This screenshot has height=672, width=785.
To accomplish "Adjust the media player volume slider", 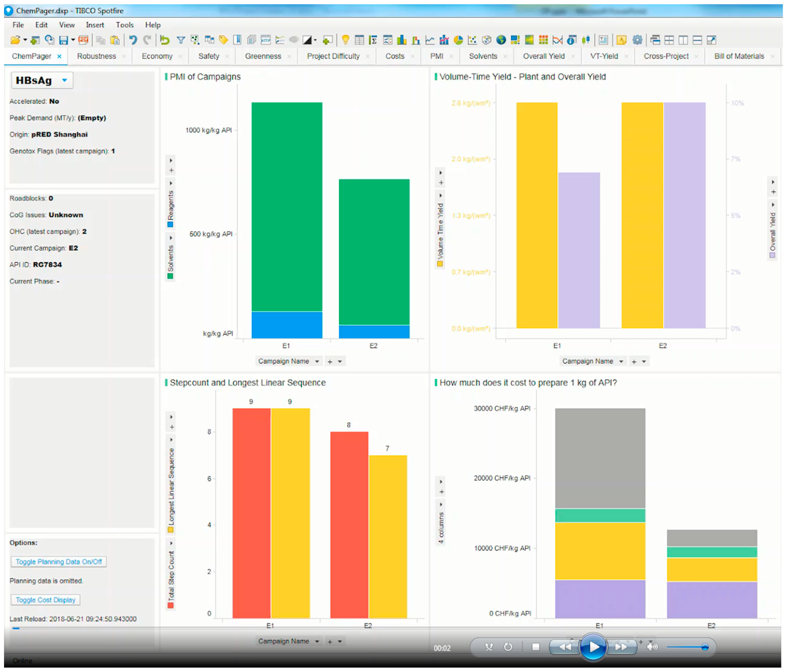I will tap(705, 647).
